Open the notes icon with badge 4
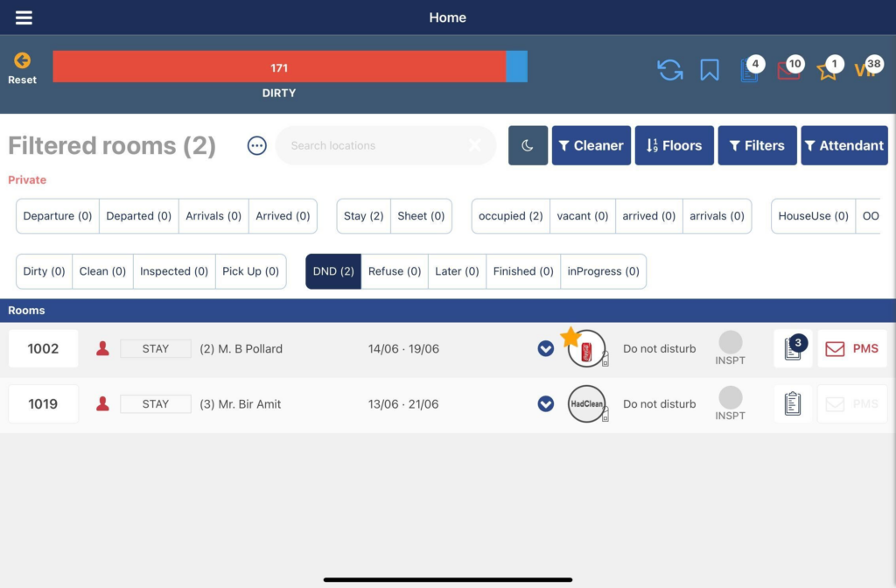Screen dimensions: 896x588 [x=750, y=71]
